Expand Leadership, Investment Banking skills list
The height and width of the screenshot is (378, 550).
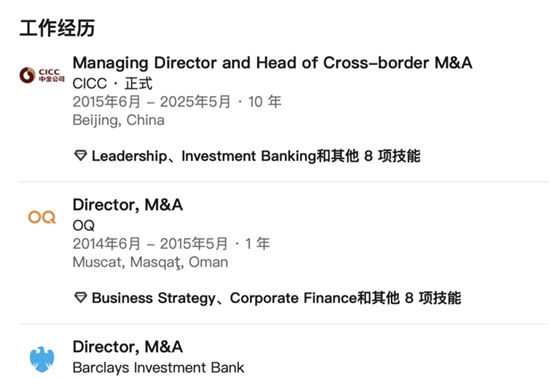(x=256, y=156)
